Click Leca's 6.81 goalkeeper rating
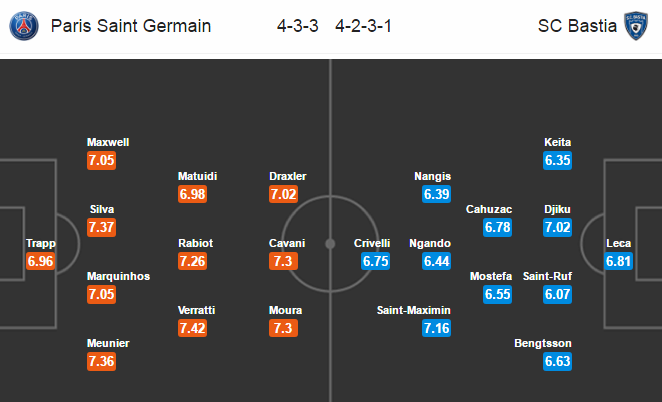Image resolution: width=662 pixels, height=402 pixels. point(619,261)
